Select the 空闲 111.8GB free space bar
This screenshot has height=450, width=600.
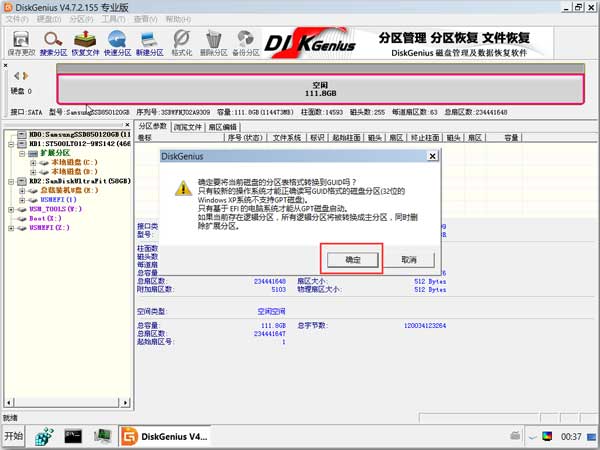tap(320, 89)
